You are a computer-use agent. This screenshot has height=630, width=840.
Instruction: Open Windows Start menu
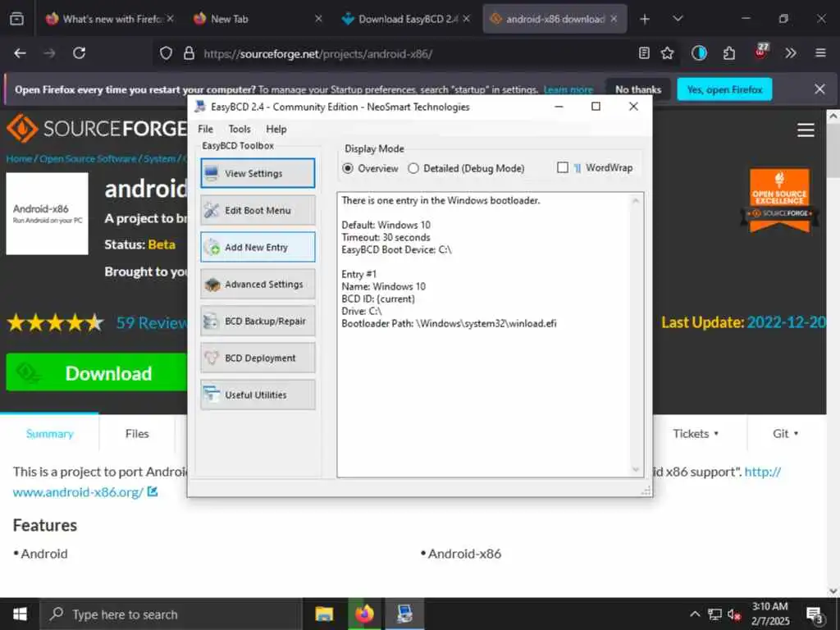pos(20,614)
